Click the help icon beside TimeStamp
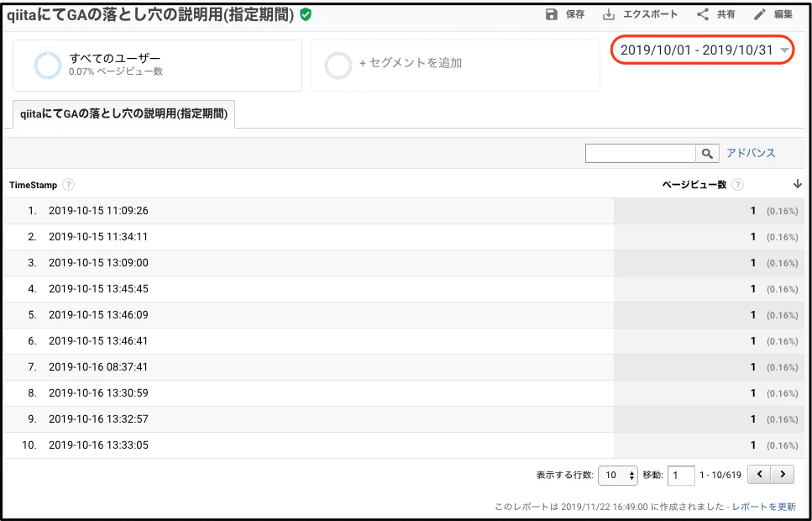This screenshot has width=812, height=521. click(x=68, y=185)
